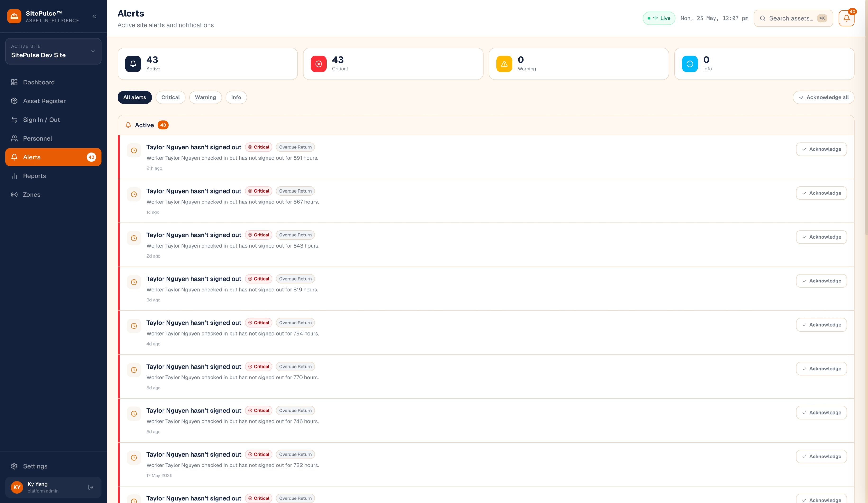Screen dimensions: 868x503
Task: Click the yellow Warning triangle card icon
Action: pos(504,64)
